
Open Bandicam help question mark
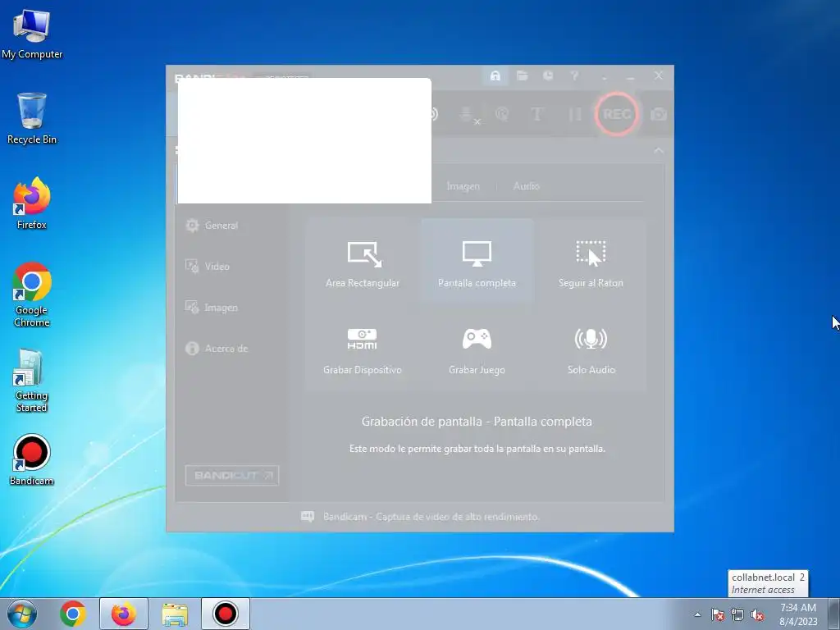(574, 75)
